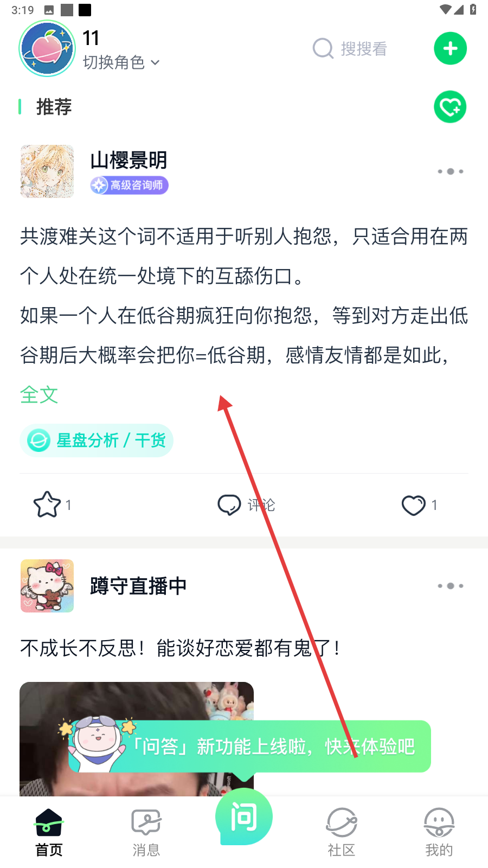Image resolution: width=488 pixels, height=868 pixels.
Task: Open comments on 山樱景明's post
Action: point(246,505)
